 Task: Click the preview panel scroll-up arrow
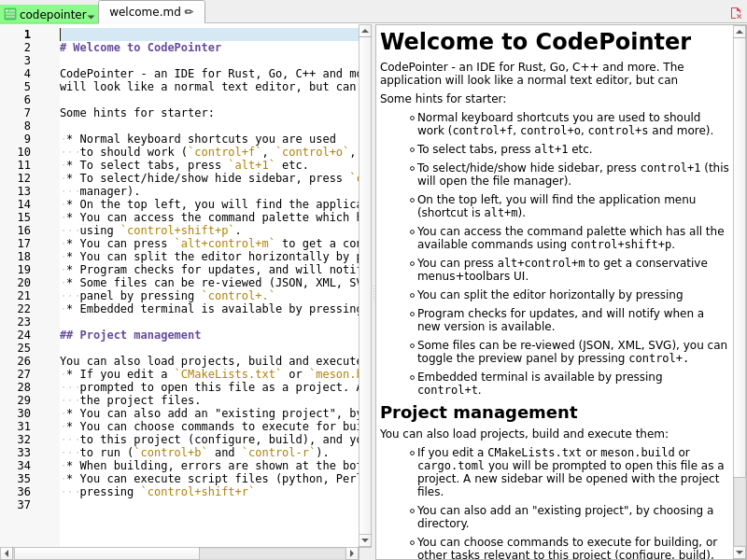(740, 32)
